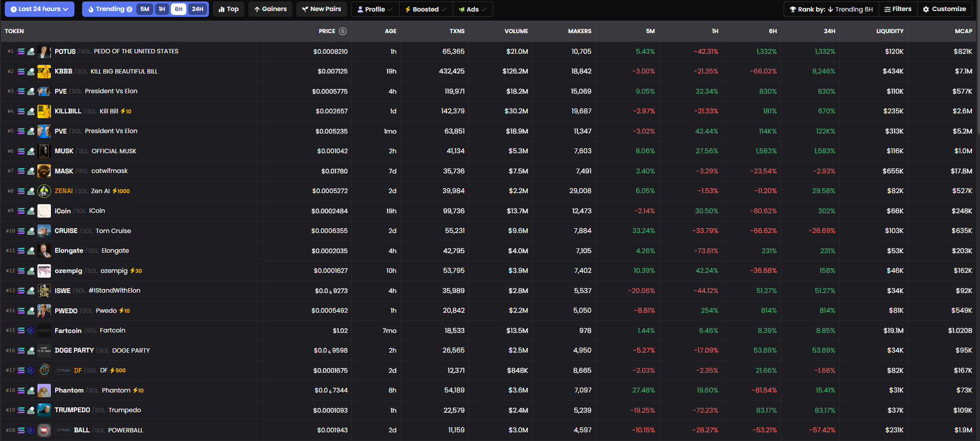Viewport: 980px width, 441px height.
Task: Select the 6H trending timeframe
Action: tap(179, 9)
